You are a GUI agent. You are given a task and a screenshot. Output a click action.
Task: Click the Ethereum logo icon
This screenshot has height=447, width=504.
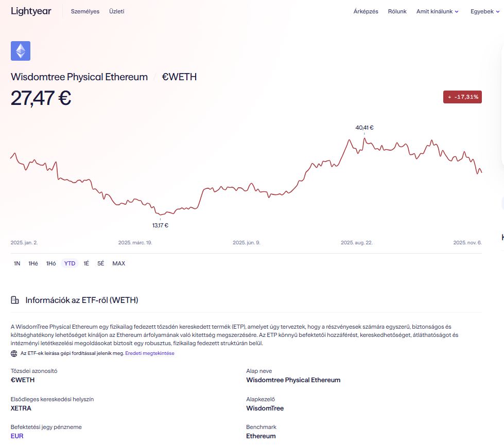pyautogui.click(x=21, y=50)
